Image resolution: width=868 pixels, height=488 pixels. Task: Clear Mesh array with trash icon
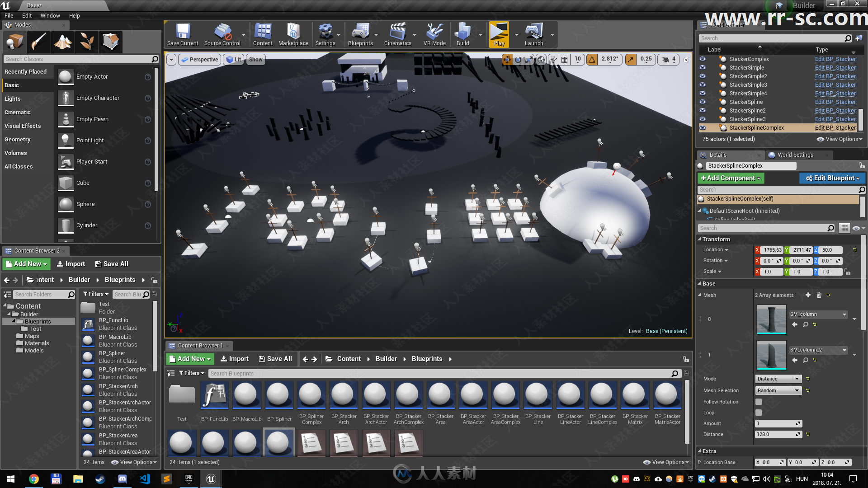tap(819, 295)
